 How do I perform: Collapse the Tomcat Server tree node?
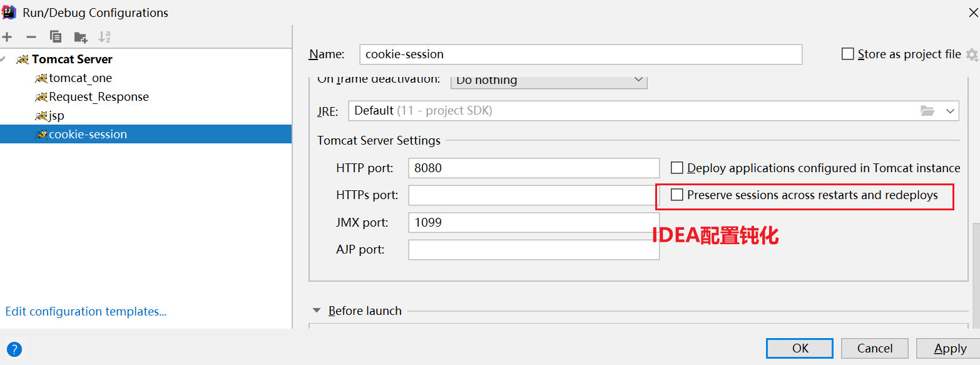coord(3,59)
